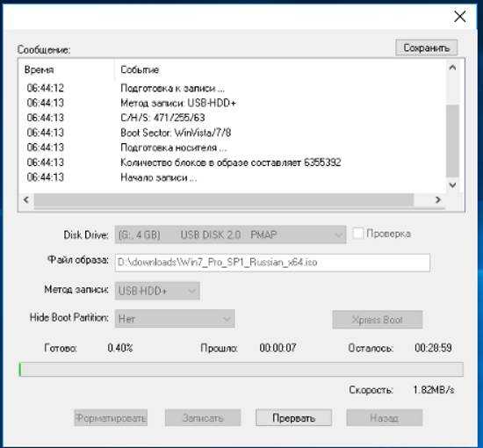Click the log scroll down arrow
This screenshot has height=448, width=483.
[x=452, y=184]
